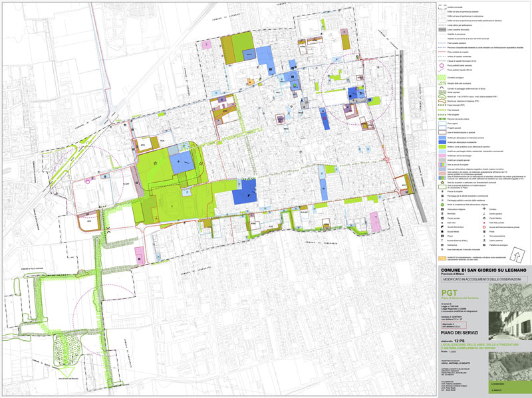Click the large dark blue school block
This screenshot has height=398, width=532.
(x=244, y=192)
